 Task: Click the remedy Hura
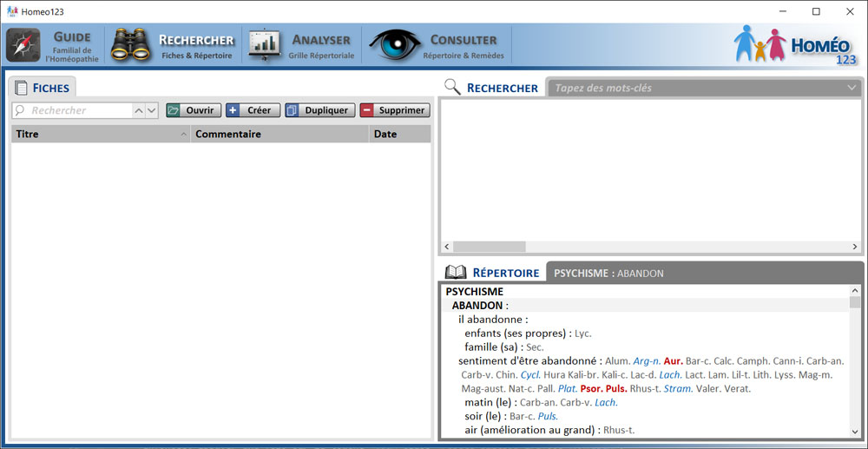pyautogui.click(x=554, y=375)
